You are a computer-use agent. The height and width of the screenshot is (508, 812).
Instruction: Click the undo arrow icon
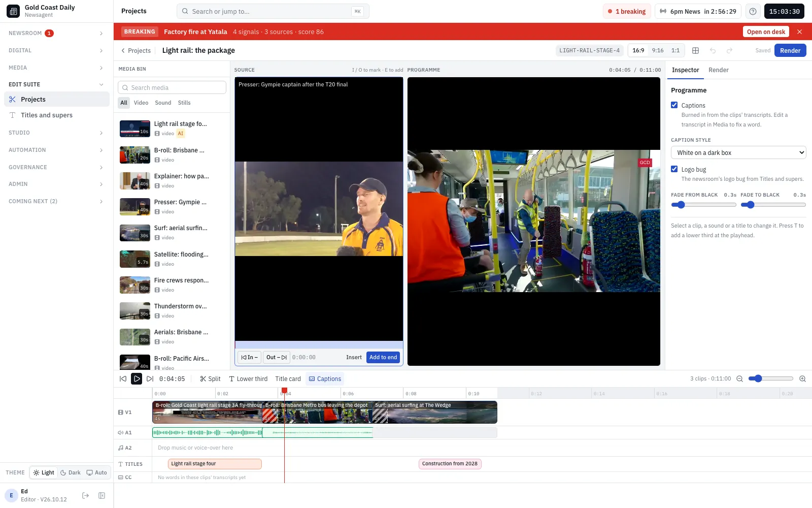point(713,50)
